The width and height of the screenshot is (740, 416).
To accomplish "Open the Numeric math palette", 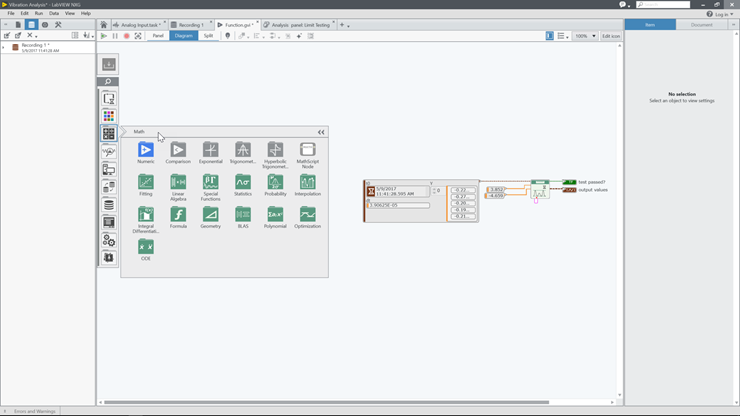I will 146,150.
